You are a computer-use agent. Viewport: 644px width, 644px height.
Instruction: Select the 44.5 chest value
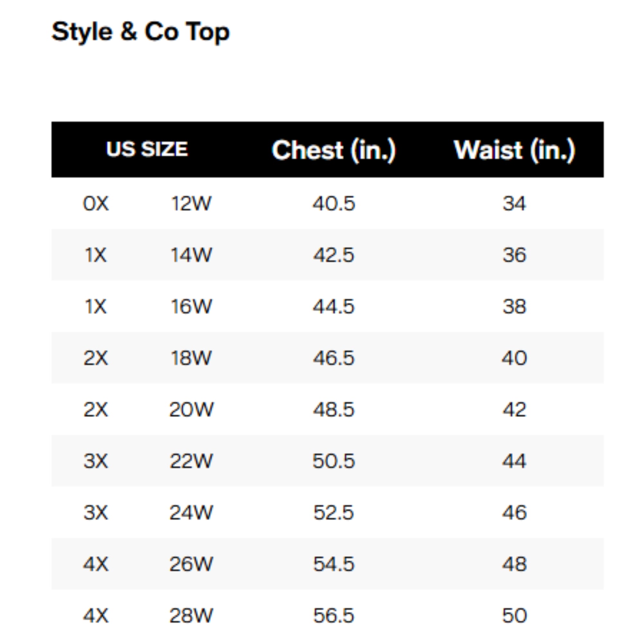(334, 306)
